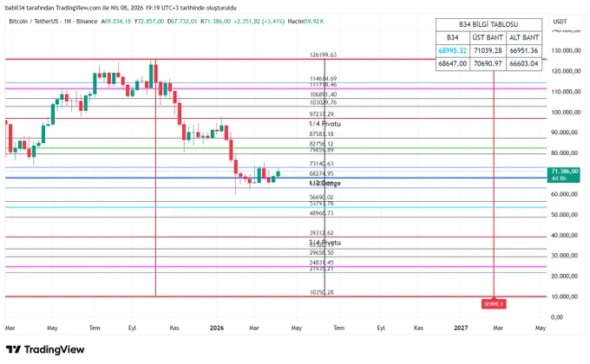Click the 68274.95 level label

[x=321, y=173]
